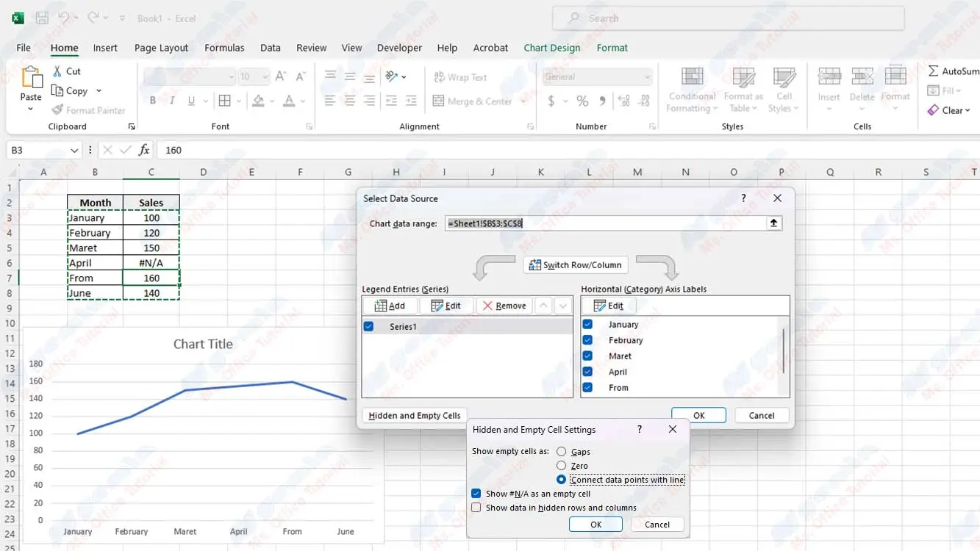Open the Copy dropdown arrow
This screenshot has width=980, height=551.
[99, 91]
